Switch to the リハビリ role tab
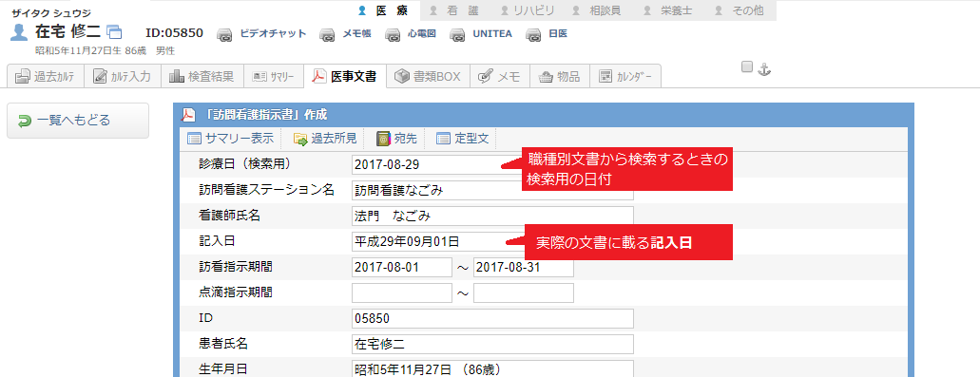 tap(527, 10)
